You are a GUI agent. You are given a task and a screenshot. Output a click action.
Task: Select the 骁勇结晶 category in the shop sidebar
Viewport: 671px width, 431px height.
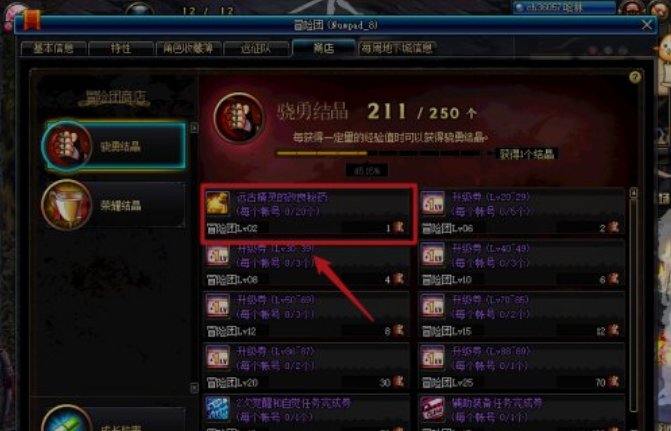coord(114,146)
